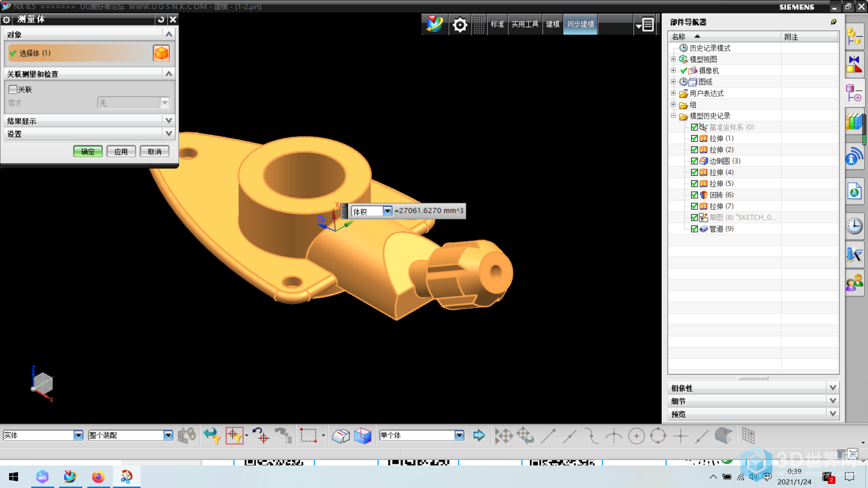Screen dimensions: 868x488
Task: Toggle checkbox for 基准坐标系 (0)
Action: [694, 127]
